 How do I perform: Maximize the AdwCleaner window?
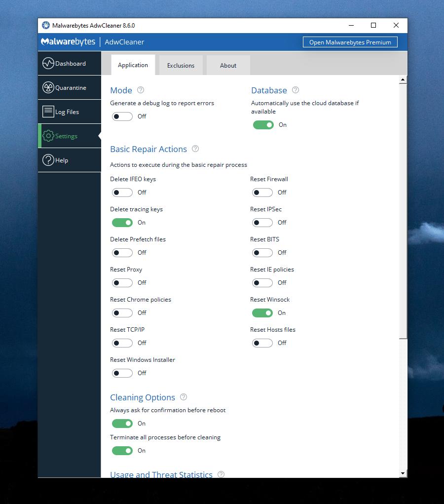(x=373, y=25)
